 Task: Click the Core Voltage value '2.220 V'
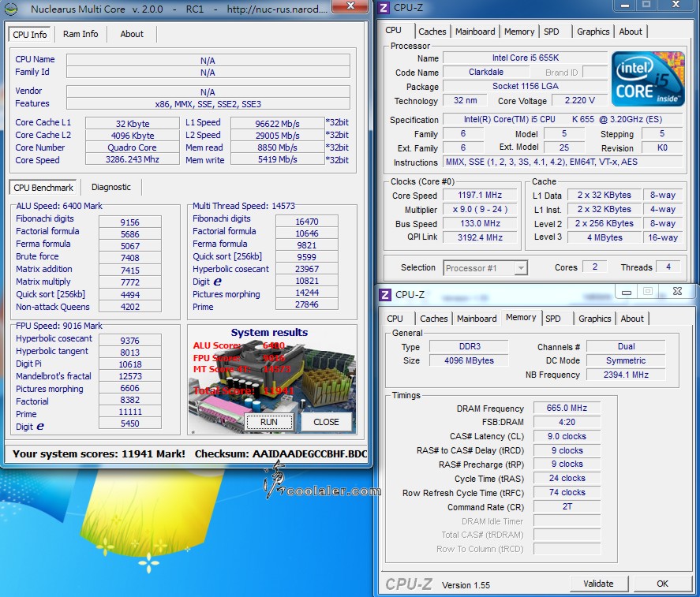point(579,100)
